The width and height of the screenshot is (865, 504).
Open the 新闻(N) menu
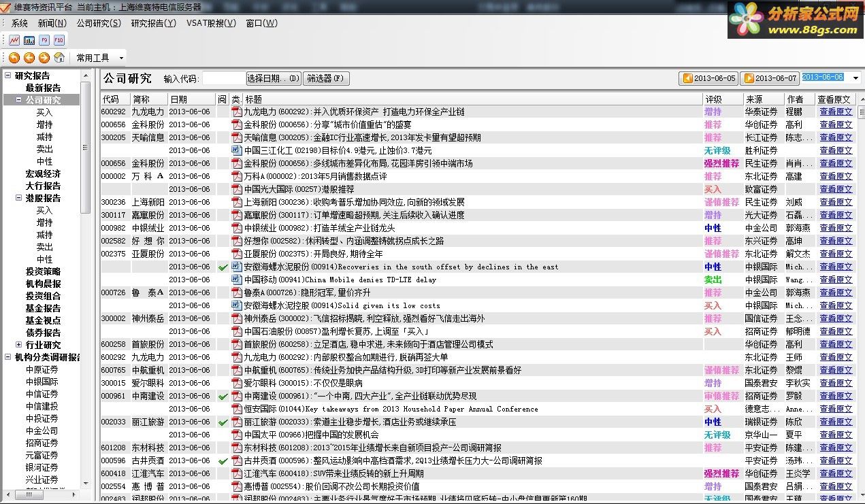(52, 23)
